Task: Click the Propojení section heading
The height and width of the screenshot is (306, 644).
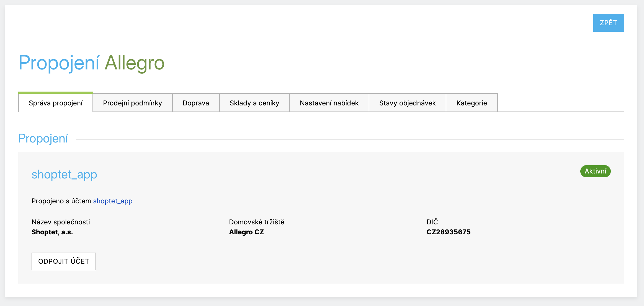Action: pos(43,138)
